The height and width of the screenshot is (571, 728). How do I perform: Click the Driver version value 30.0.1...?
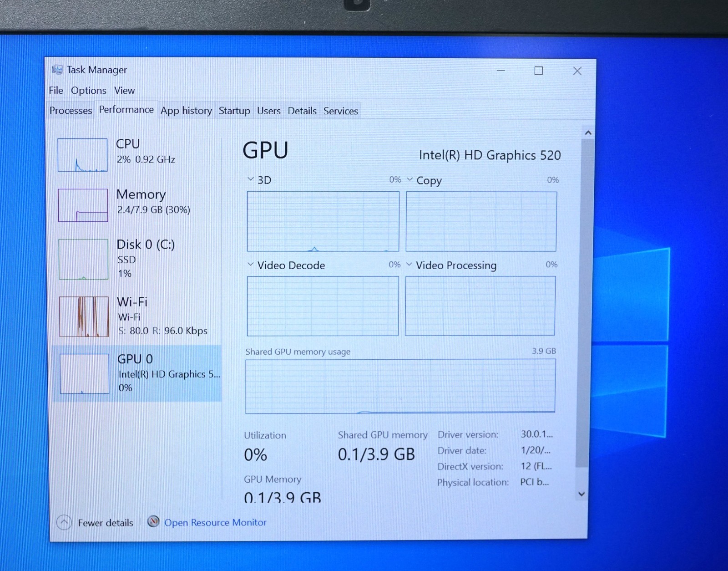536,434
